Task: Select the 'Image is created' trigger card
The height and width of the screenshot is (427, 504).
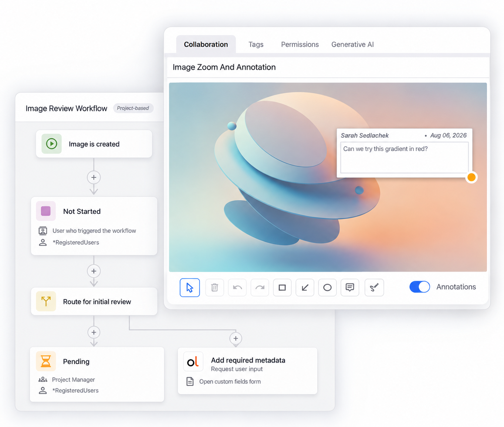Action: 94,144
